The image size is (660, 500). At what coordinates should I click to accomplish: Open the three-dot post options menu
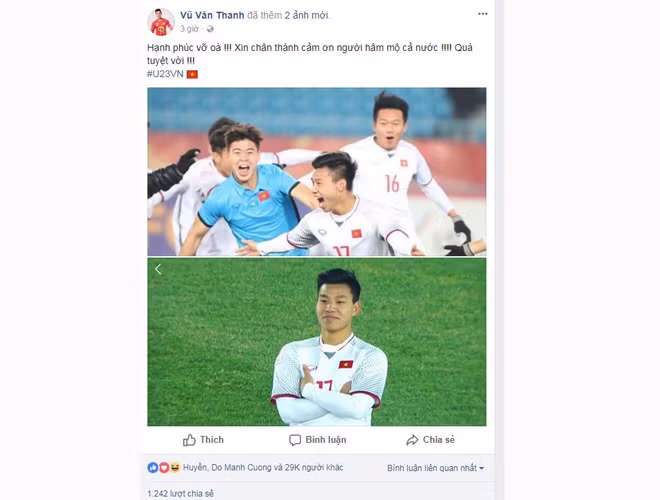click(482, 14)
